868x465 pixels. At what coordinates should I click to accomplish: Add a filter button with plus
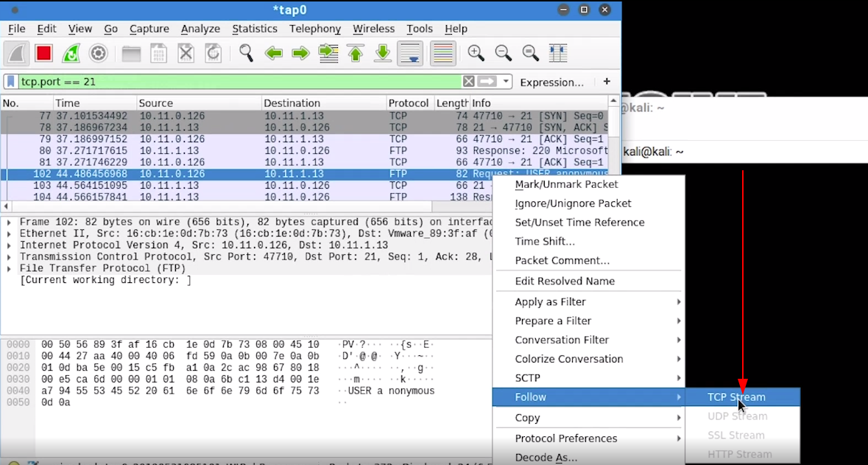[607, 82]
